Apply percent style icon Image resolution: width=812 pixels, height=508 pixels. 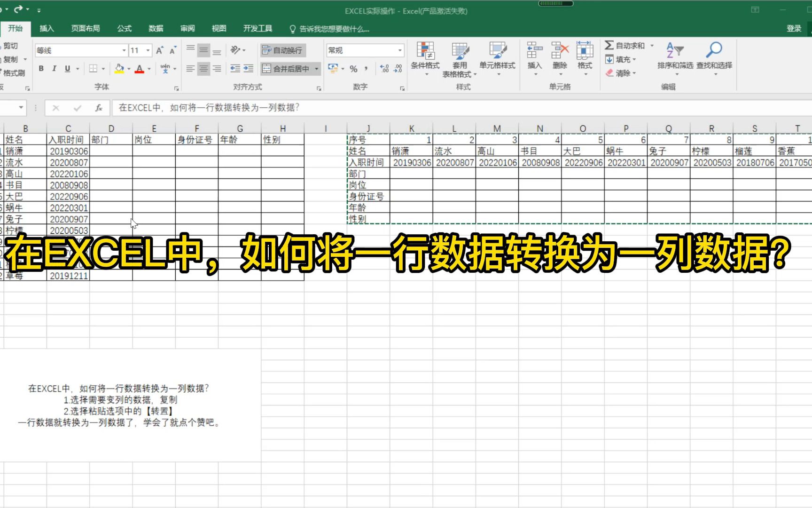[354, 69]
